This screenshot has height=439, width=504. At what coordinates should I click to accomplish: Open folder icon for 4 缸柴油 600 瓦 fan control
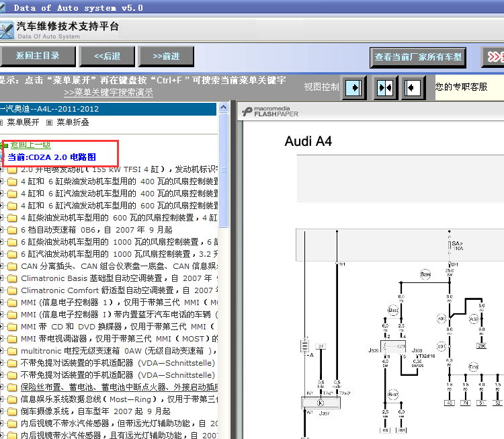coord(12,218)
